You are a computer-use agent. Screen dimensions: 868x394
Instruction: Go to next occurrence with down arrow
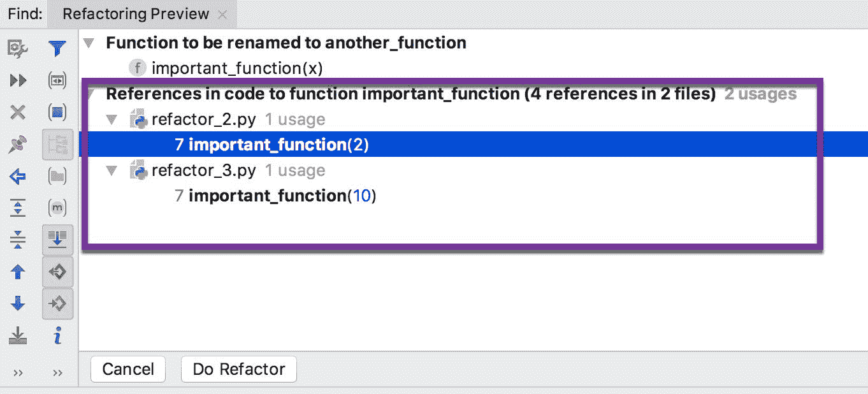pyautogui.click(x=18, y=303)
